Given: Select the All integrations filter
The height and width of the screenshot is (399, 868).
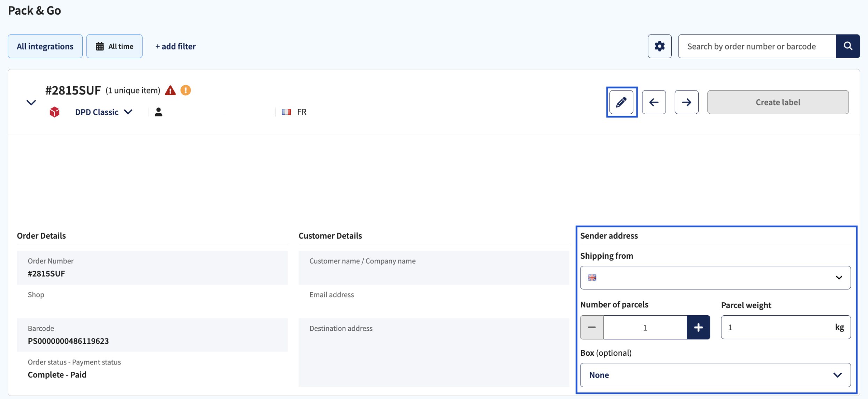Looking at the screenshot, I should click(45, 46).
